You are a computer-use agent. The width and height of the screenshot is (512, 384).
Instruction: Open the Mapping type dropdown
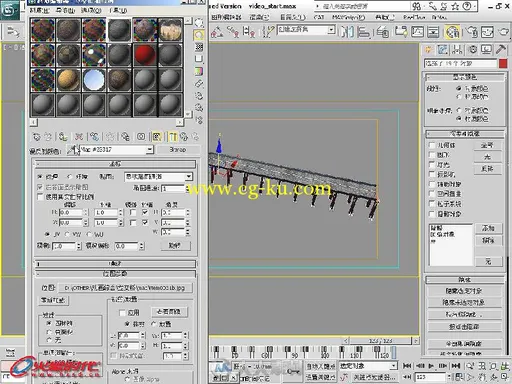[x=189, y=176]
